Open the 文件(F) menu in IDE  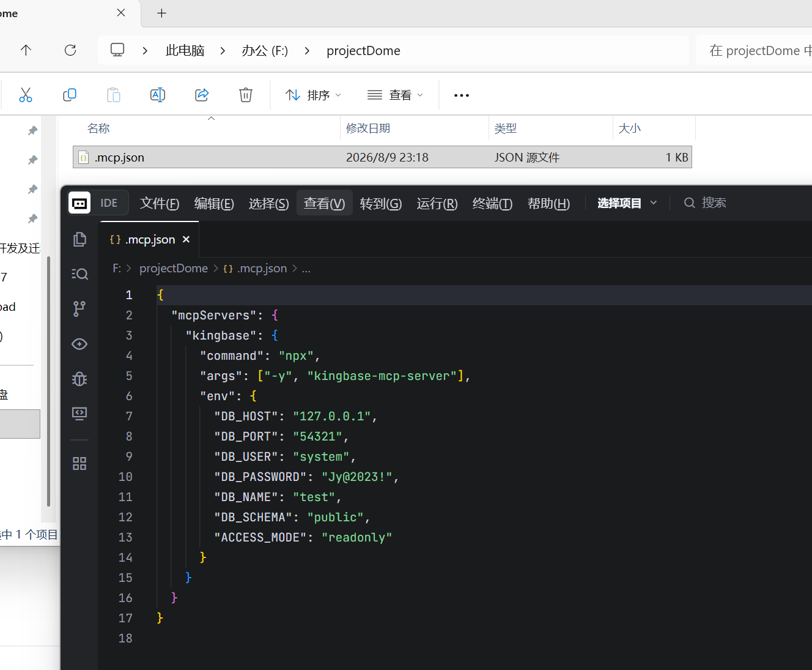click(160, 203)
